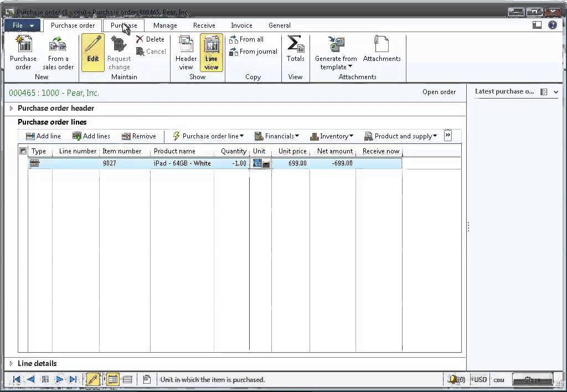Image resolution: width=567 pixels, height=392 pixels.
Task: Click Latest purchase orders pane icon
Action: pyautogui.click(x=544, y=92)
